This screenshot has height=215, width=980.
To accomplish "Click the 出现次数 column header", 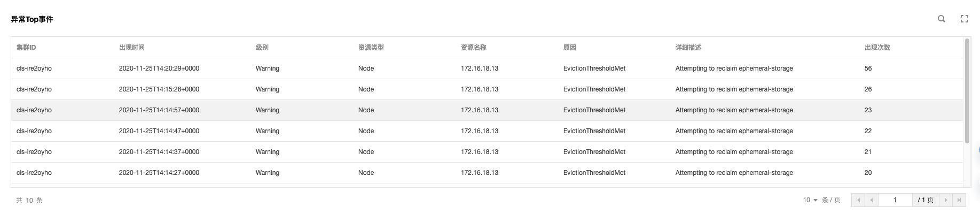I will 877,48.
